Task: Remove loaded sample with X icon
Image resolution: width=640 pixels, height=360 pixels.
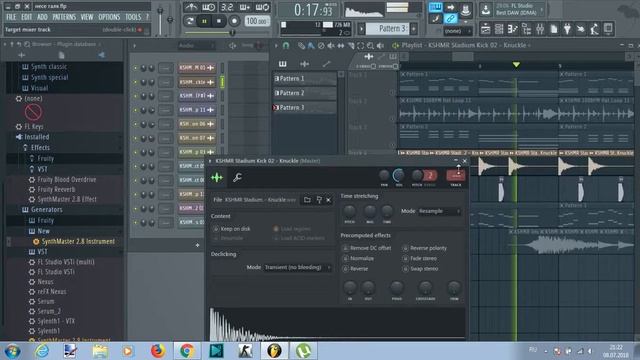Action: 329,200
